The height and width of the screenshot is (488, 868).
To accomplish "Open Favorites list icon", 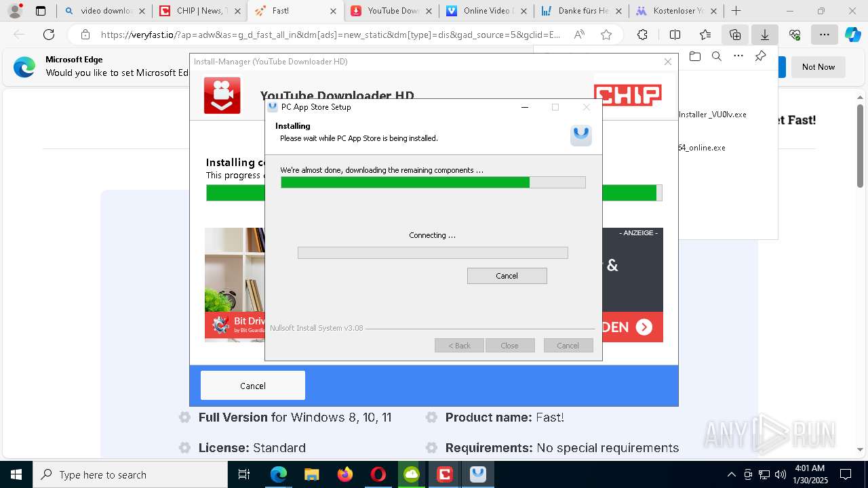I will tap(705, 35).
